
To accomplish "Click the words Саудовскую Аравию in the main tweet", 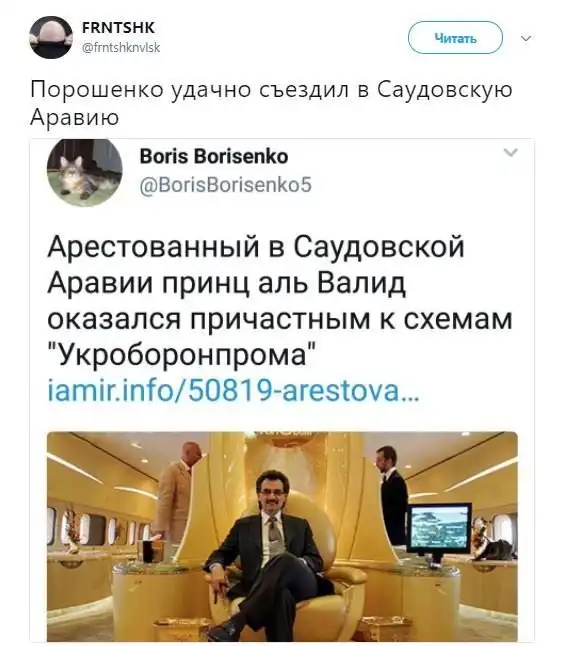I will pyautogui.click(x=271, y=103).
